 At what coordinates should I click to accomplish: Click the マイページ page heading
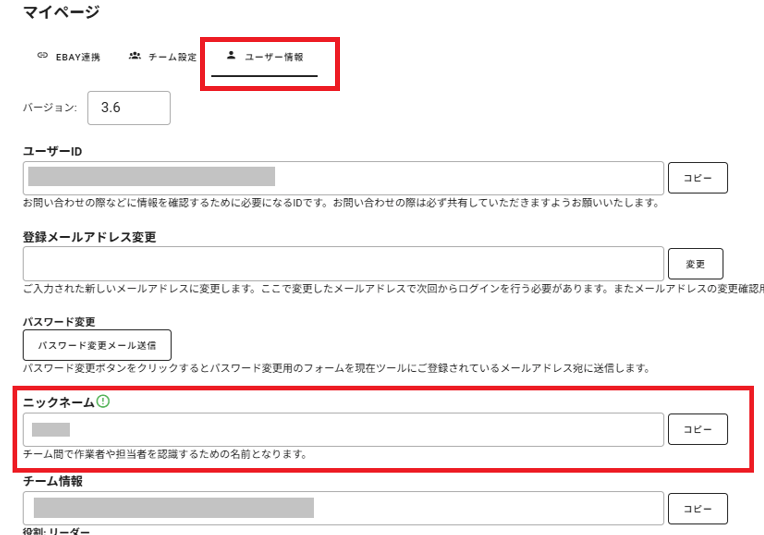60,13
